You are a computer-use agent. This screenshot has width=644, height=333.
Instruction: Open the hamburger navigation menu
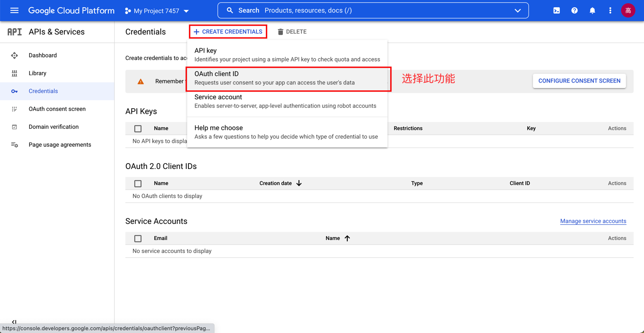(x=14, y=10)
